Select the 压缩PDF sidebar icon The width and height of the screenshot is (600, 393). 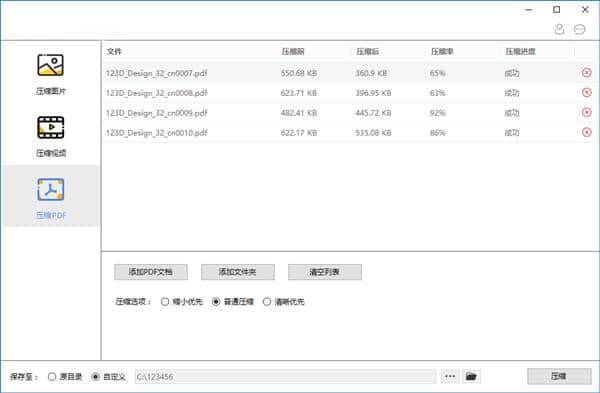pyautogui.click(x=51, y=189)
